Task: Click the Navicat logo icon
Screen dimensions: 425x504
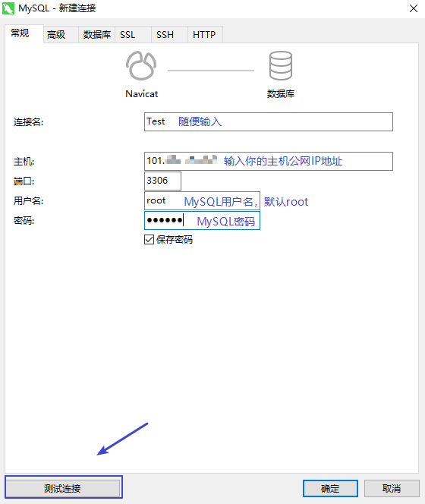Action: coord(141,65)
